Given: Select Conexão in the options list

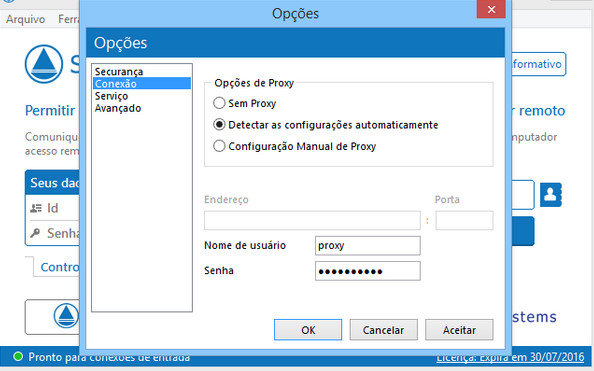Looking at the screenshot, I should 142,83.
